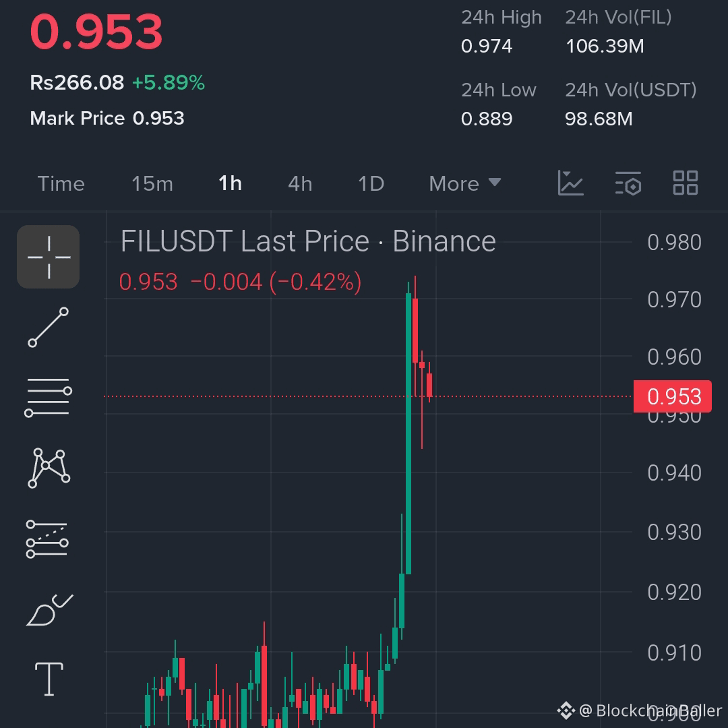Image resolution: width=728 pixels, height=728 pixels.
Task: Open the chart layout grid icon
Action: tap(685, 183)
